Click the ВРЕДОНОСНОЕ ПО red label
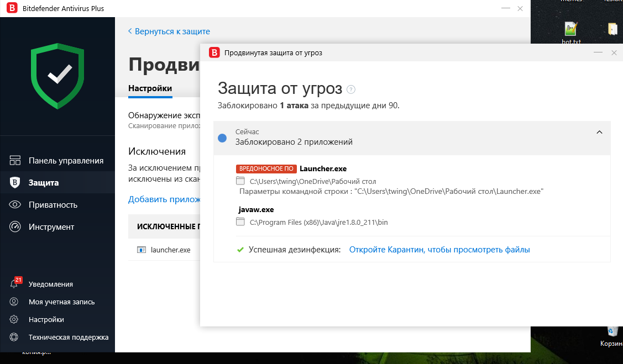The width and height of the screenshot is (623, 364). [266, 168]
